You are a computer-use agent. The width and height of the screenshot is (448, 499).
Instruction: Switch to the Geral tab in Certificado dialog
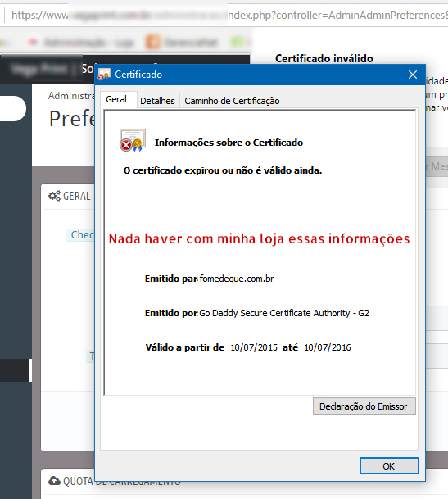116,100
